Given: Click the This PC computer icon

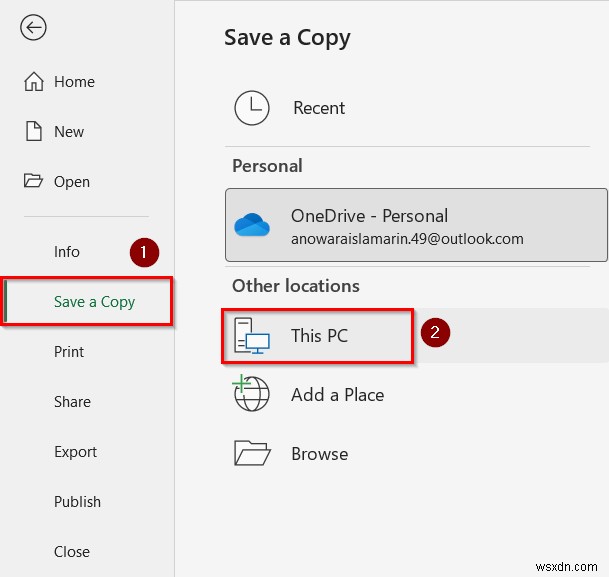Looking at the screenshot, I should point(252,336).
